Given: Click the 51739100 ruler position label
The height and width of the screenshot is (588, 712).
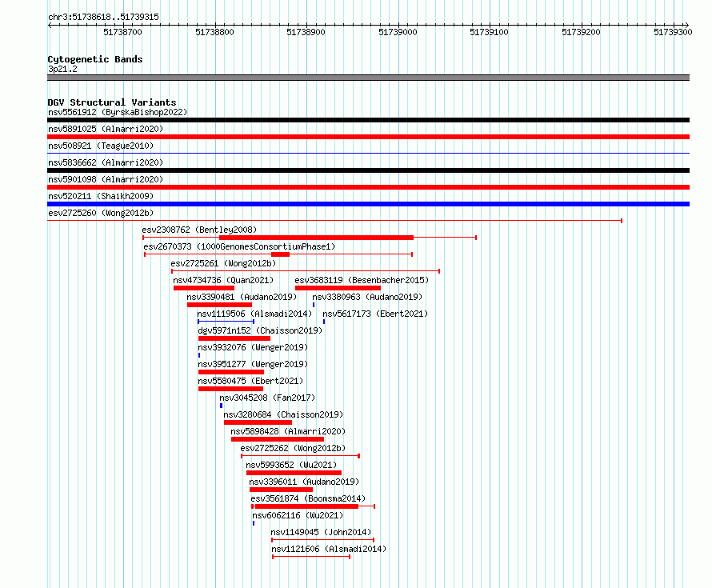Looking at the screenshot, I should click(489, 32).
